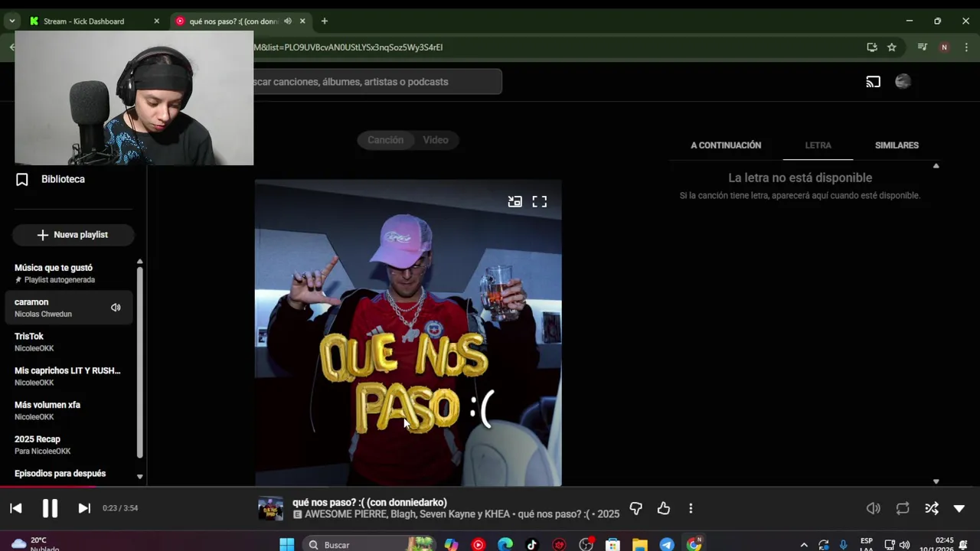980x551 pixels.
Task: Click the speaker icon on caramon playlist
Action: [x=116, y=308]
